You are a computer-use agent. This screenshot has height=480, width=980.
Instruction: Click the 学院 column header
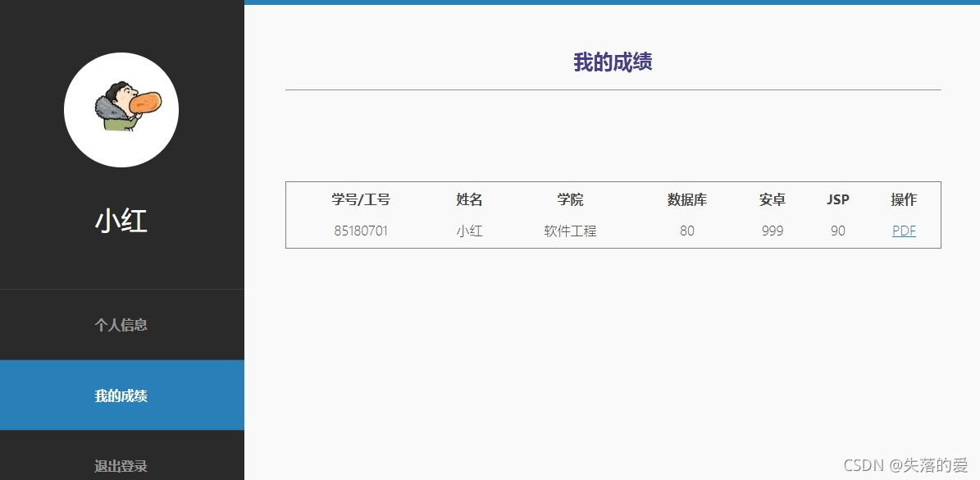pyautogui.click(x=570, y=199)
